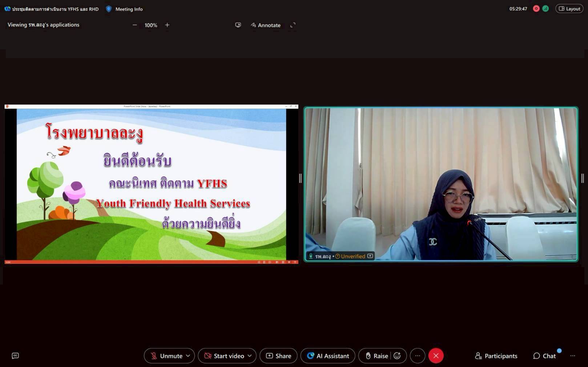The height and width of the screenshot is (367, 588).
Task: Expand video options chevron
Action: pos(250,356)
